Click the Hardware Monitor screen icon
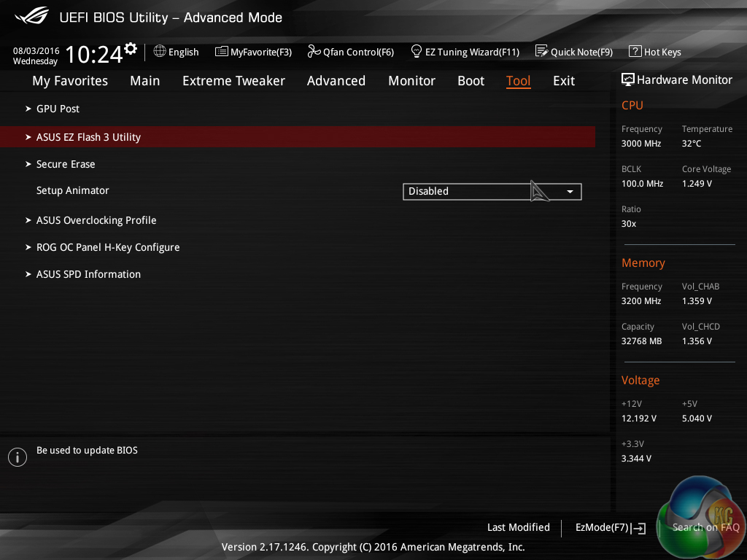Screen dimensions: 747x560 click(628, 79)
